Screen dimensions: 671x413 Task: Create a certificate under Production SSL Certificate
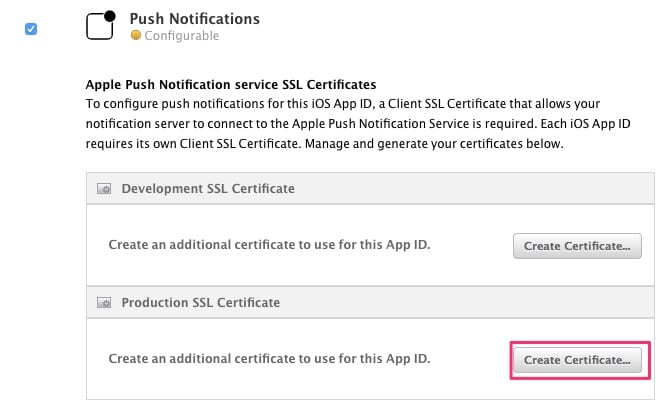(577, 360)
